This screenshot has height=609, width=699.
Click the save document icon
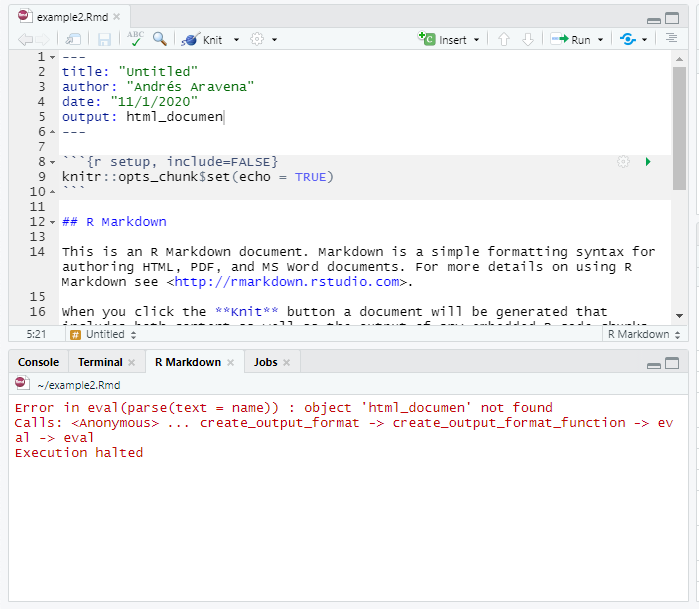tap(104, 39)
